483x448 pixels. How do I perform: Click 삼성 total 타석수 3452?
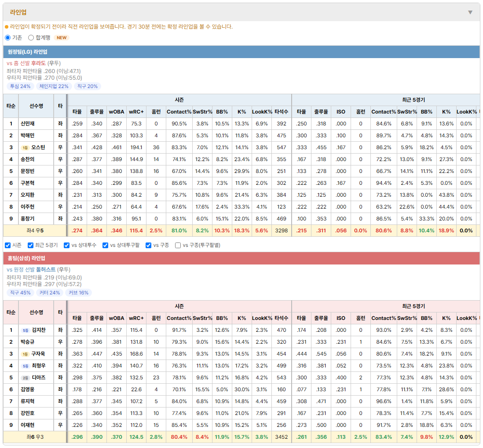(281, 437)
